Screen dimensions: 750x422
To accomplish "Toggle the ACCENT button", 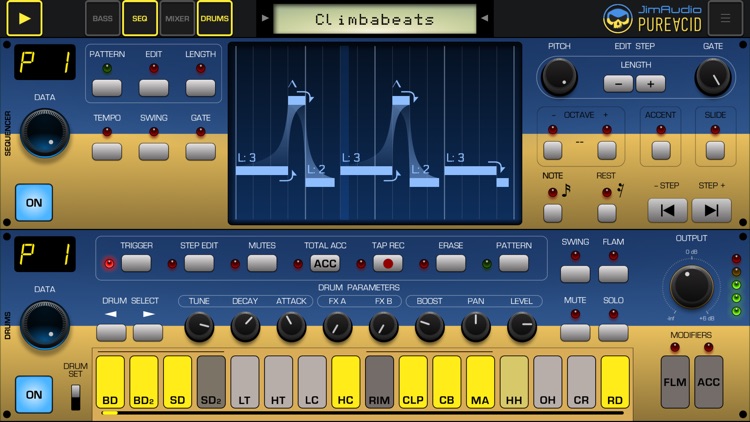I will pyautogui.click(x=661, y=150).
